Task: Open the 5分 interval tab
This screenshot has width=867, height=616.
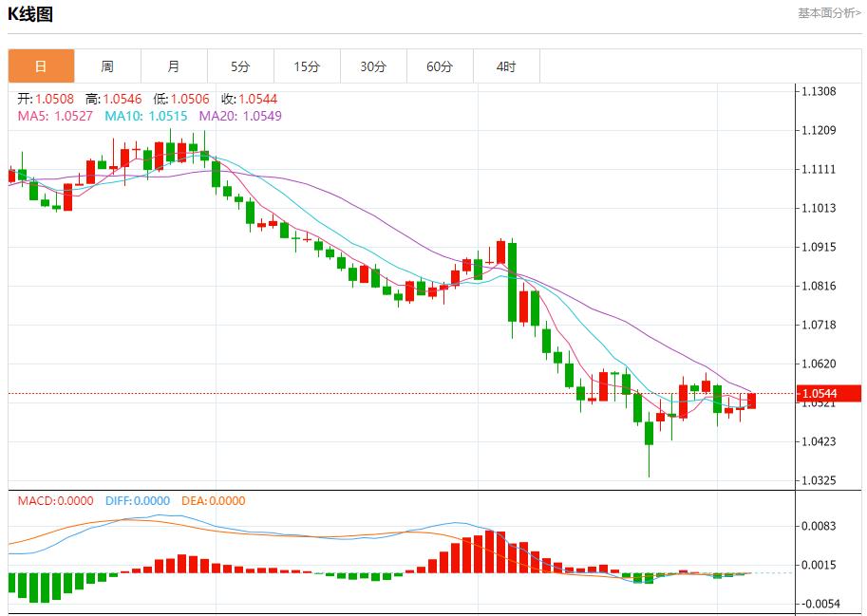Action: click(x=240, y=66)
